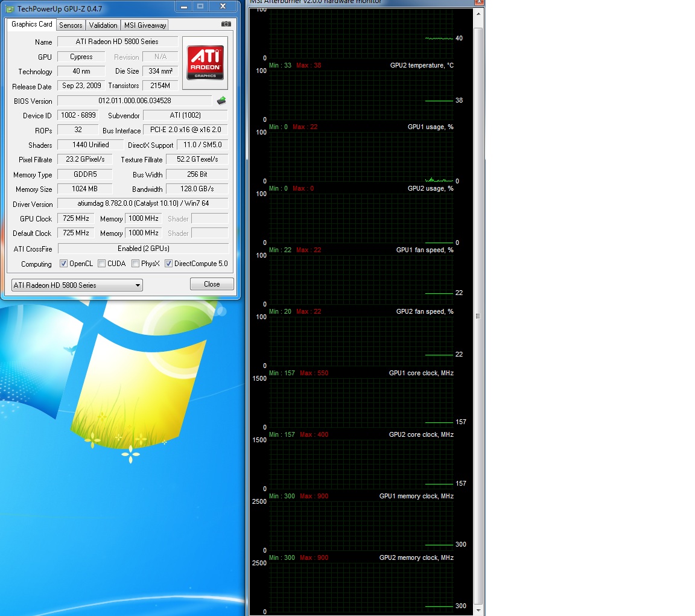Toggle the DirectCompute 5.0 checkbox
The width and height of the screenshot is (695, 616).
(x=168, y=264)
